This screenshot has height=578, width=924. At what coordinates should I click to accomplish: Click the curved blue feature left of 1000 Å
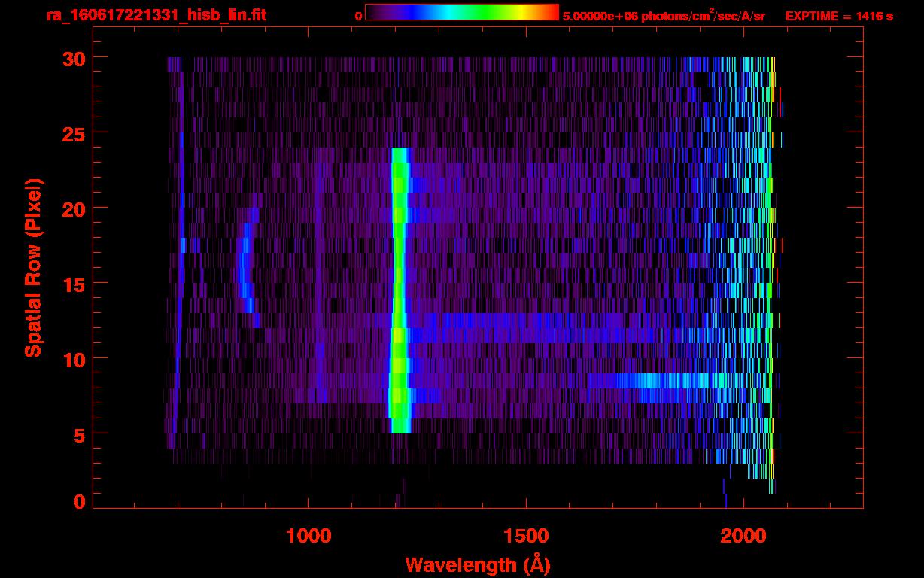tap(245, 271)
